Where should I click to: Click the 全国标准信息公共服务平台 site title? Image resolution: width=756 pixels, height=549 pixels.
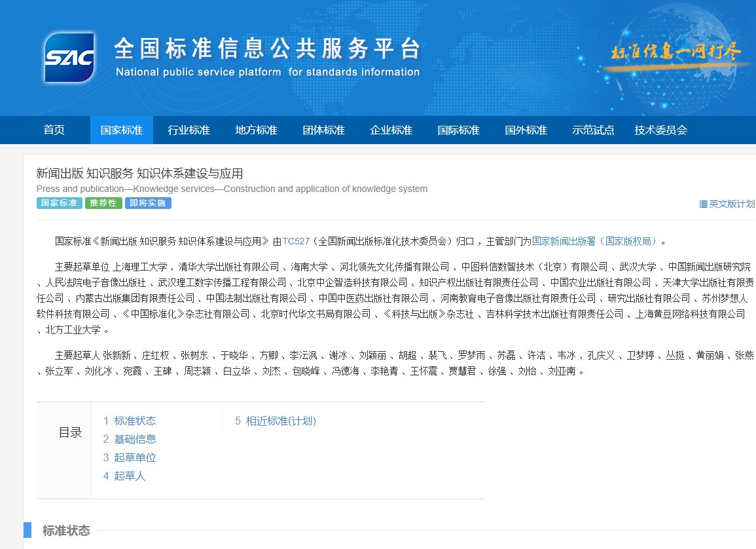point(267,48)
